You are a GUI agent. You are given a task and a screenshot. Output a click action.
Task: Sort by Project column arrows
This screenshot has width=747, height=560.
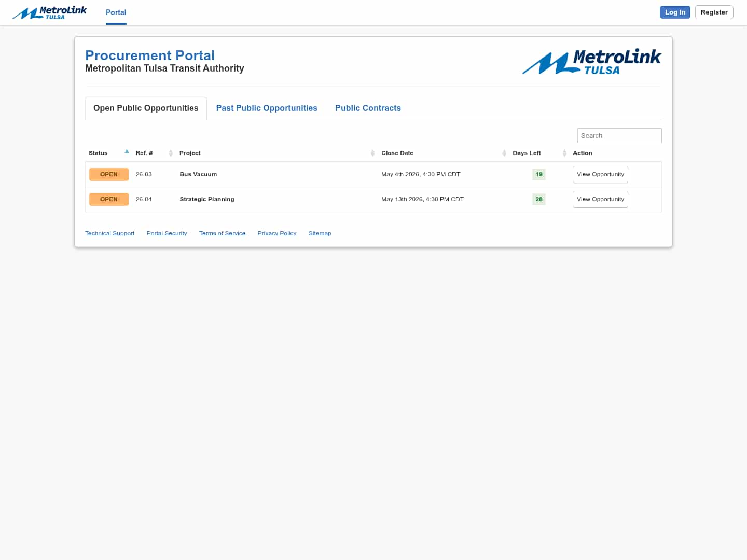pos(372,153)
